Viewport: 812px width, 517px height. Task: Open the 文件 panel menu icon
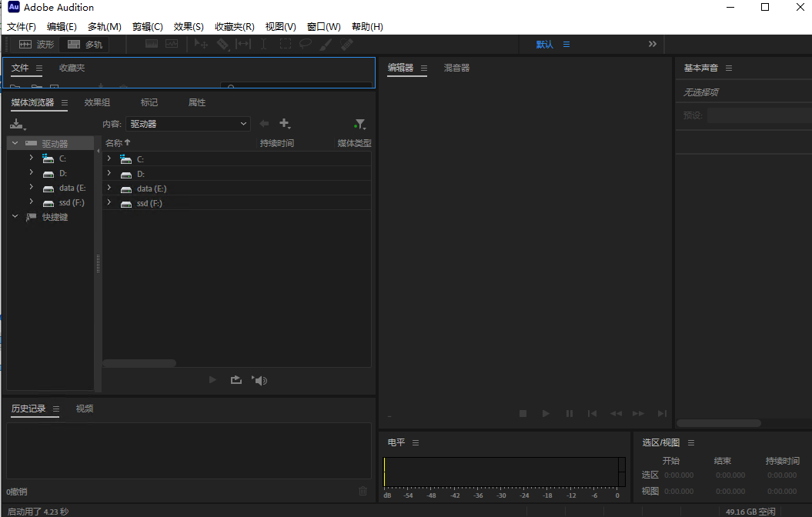click(39, 68)
